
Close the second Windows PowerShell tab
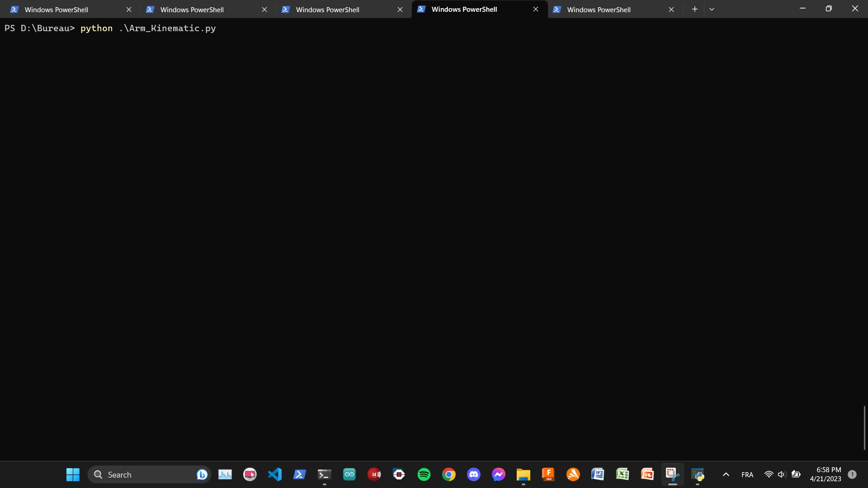point(264,9)
